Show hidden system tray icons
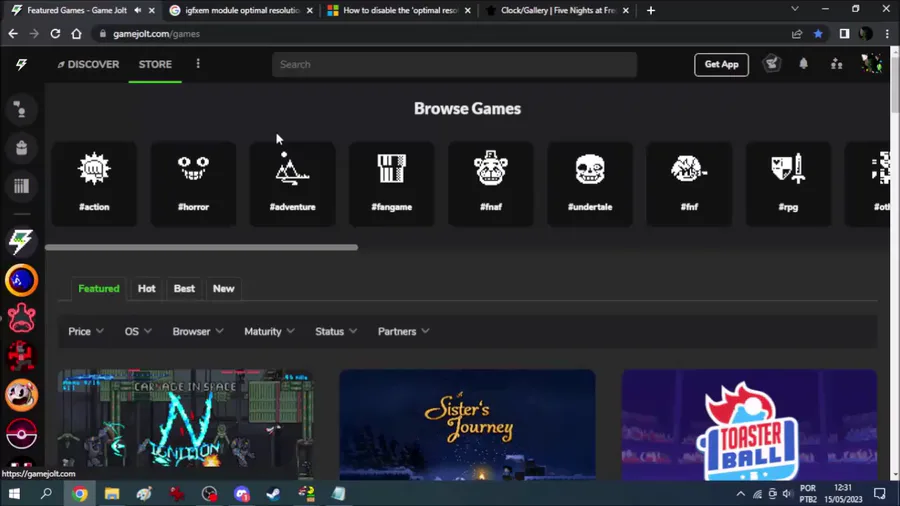900x506 pixels. [x=740, y=494]
